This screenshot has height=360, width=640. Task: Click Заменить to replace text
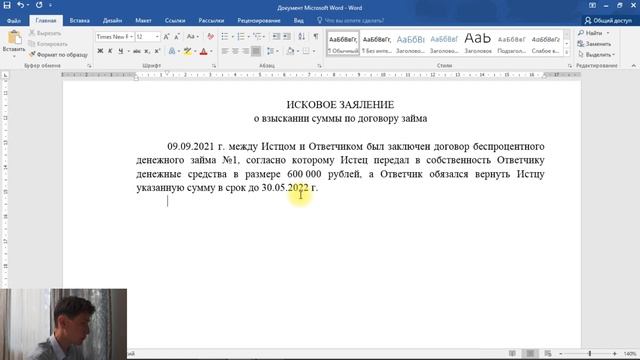point(595,44)
